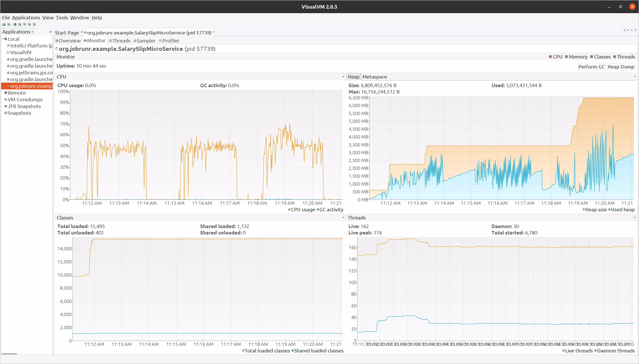
Task: Click the VisualVM application icon in tree
Action: (8, 52)
